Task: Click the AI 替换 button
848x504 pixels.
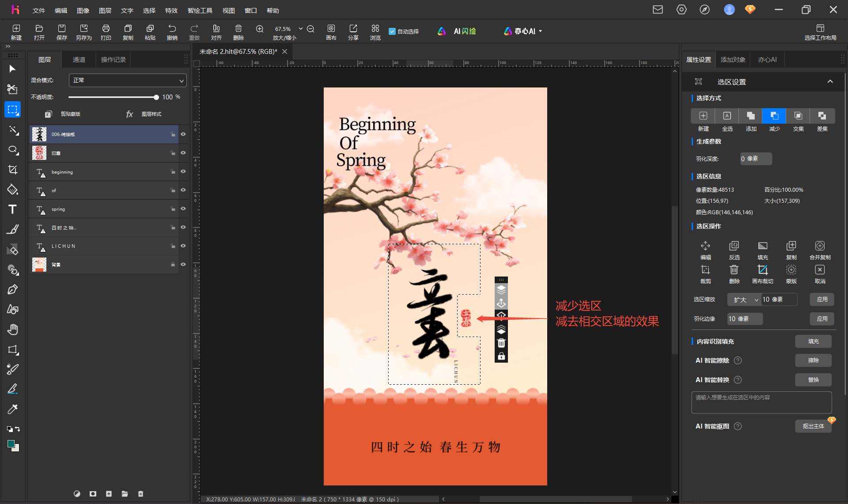Action: [x=813, y=380]
